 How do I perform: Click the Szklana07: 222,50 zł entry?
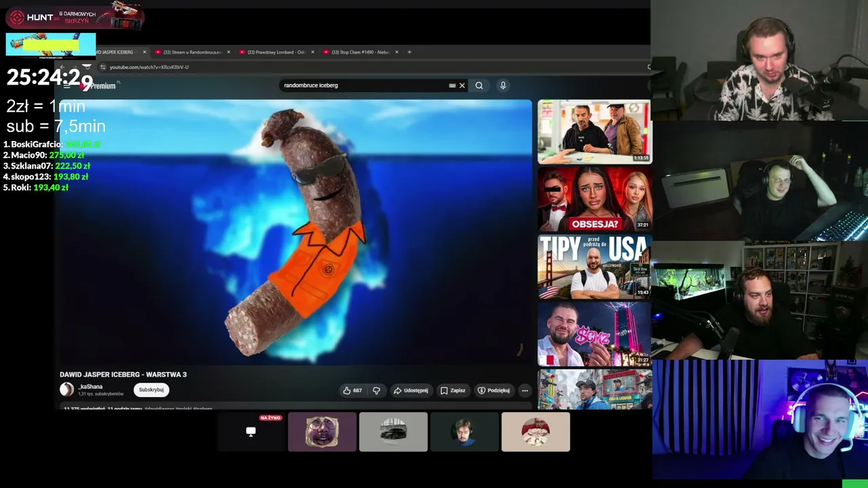46,166
